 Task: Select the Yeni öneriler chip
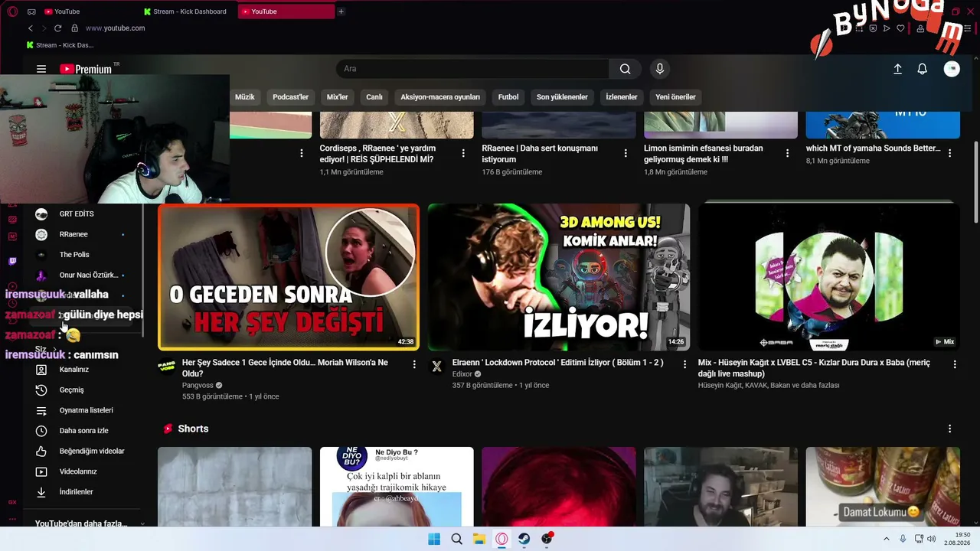[675, 97]
